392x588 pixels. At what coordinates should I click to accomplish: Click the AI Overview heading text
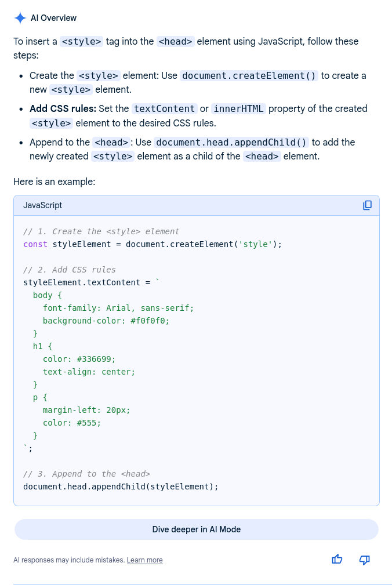pyautogui.click(x=53, y=18)
